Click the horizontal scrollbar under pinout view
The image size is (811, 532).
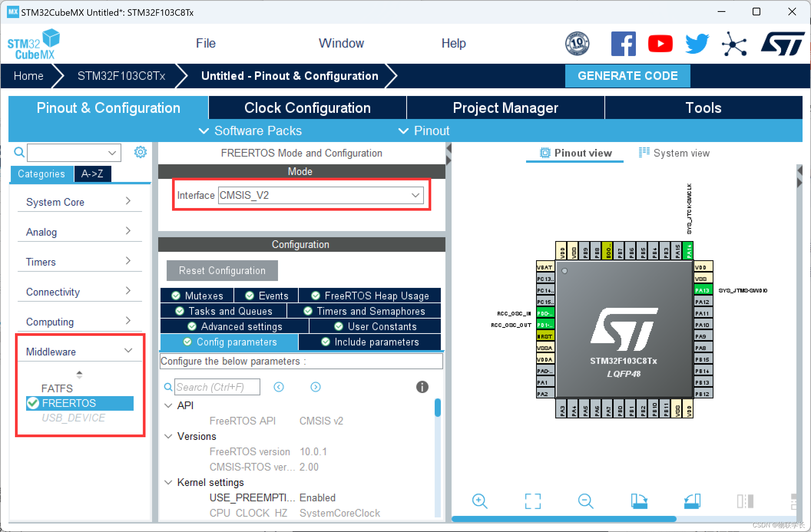563,519
